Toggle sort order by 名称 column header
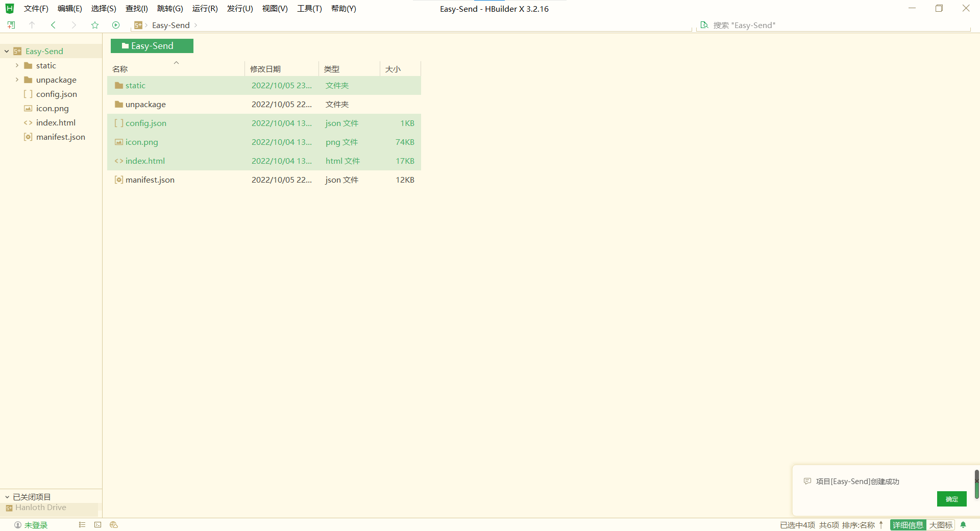The height and width of the screenshot is (531, 980). (120, 69)
